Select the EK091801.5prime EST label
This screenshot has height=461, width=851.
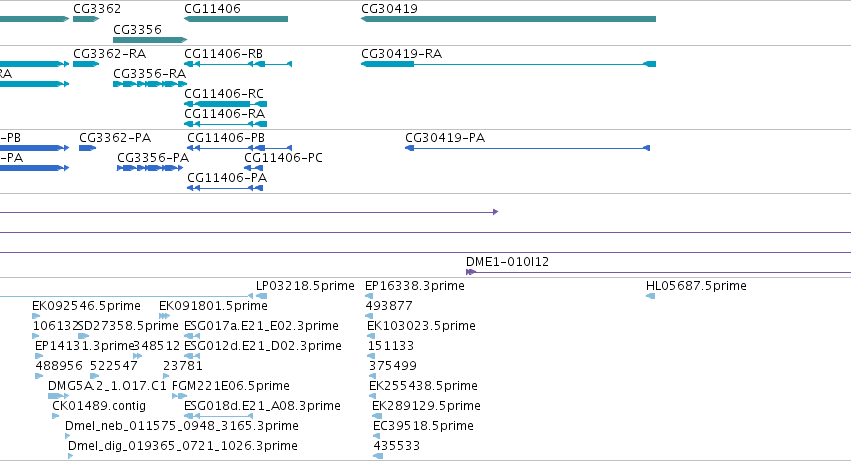(213, 306)
